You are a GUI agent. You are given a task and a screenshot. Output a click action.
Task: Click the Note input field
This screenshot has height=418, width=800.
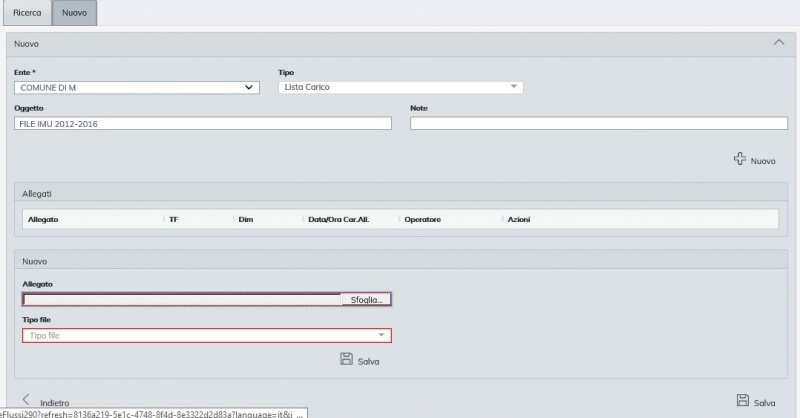pyautogui.click(x=599, y=124)
